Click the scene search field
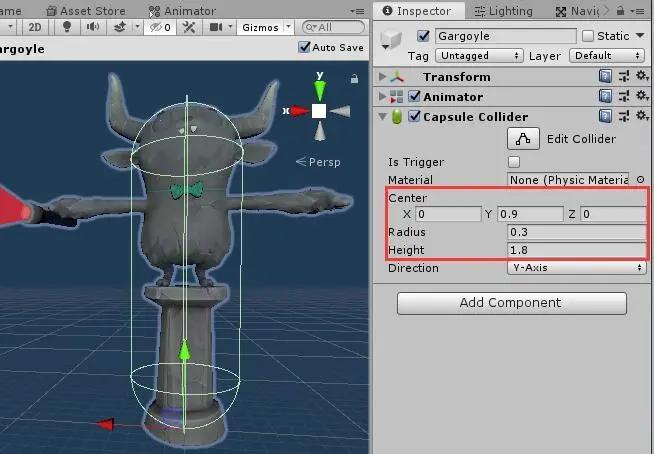The image size is (654, 454). (333, 28)
